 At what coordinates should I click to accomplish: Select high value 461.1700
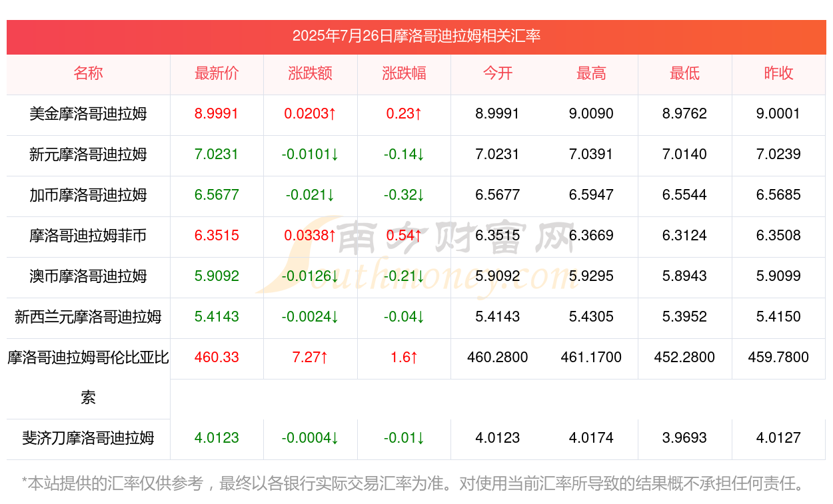tap(591, 358)
